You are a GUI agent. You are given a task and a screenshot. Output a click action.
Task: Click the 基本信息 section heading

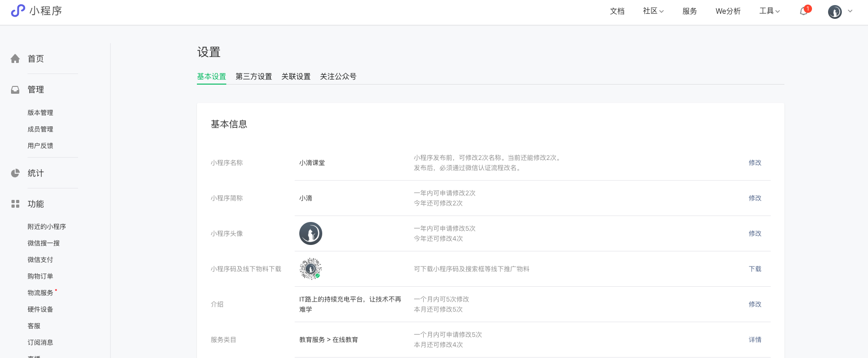click(229, 124)
